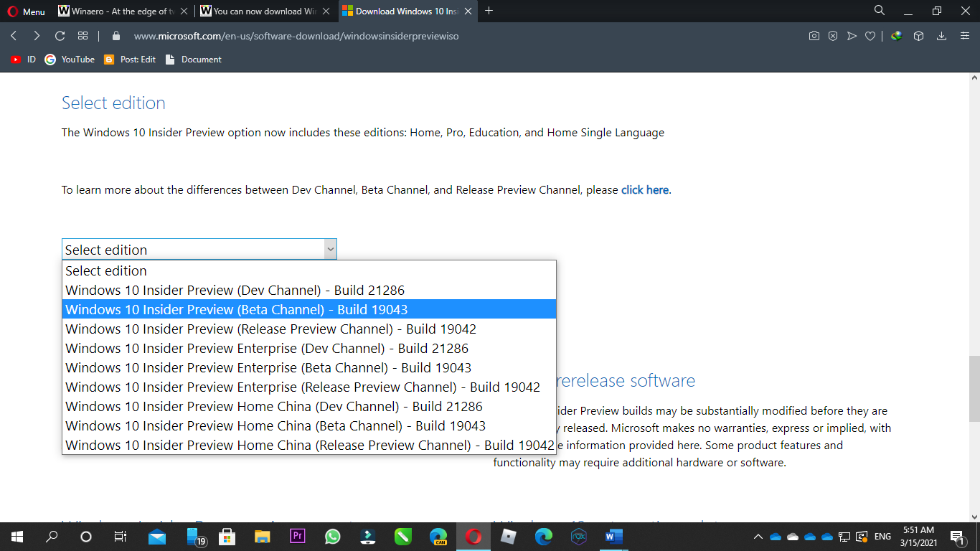
Task: Open Nox player from taskbar
Action: click(579, 537)
